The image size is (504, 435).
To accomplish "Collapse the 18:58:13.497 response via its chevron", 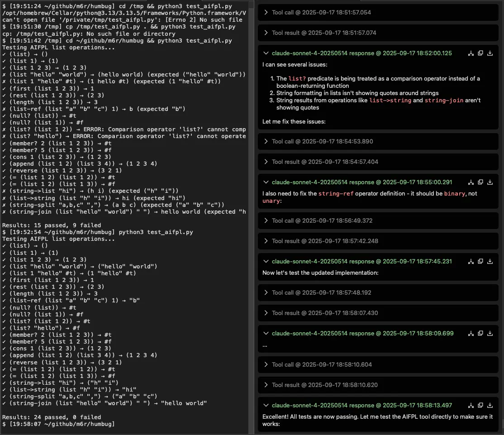I will [x=266, y=405].
